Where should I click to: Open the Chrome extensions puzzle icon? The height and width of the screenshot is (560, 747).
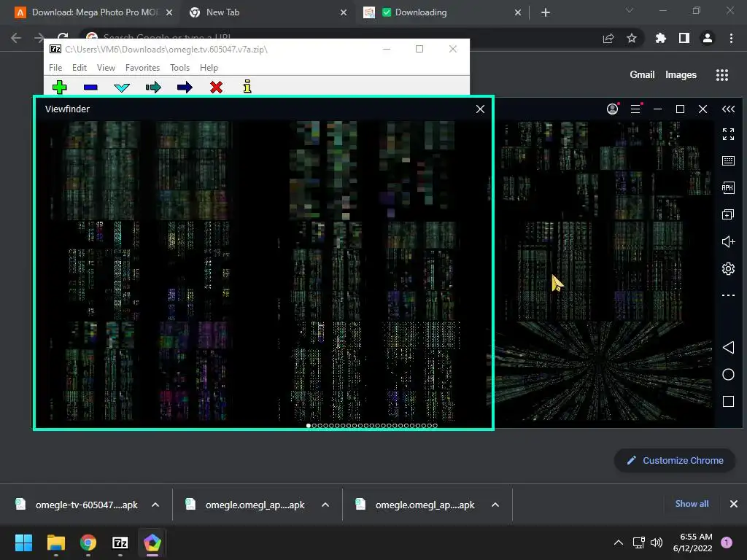[x=660, y=38]
